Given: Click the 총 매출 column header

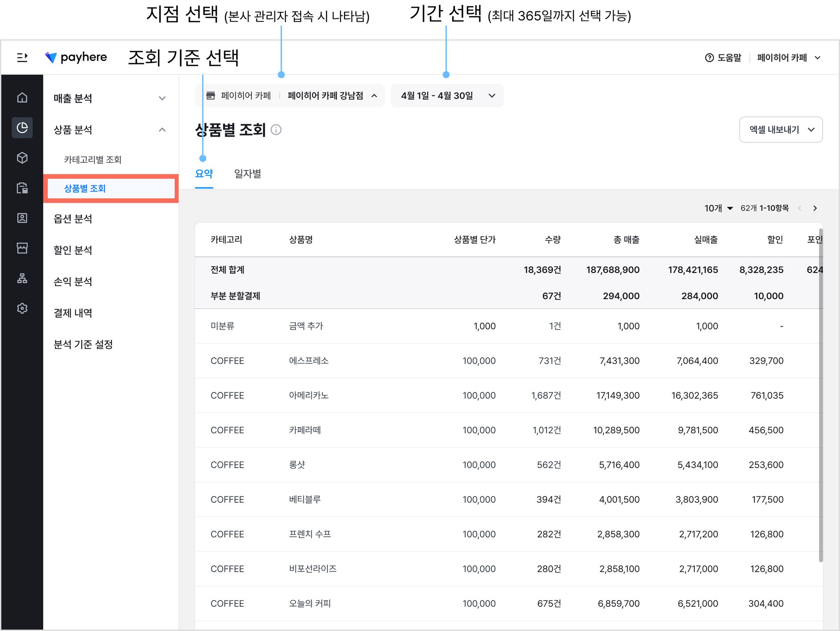Looking at the screenshot, I should click(x=626, y=240).
